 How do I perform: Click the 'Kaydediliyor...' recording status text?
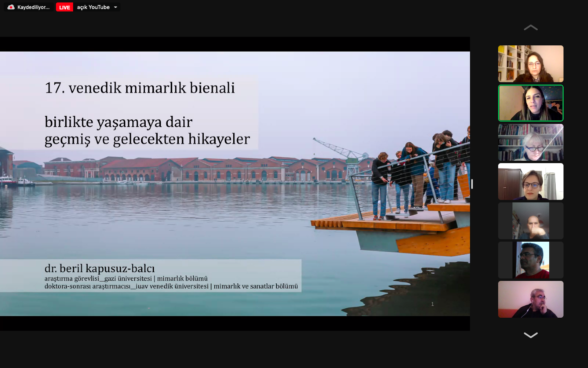click(x=33, y=7)
